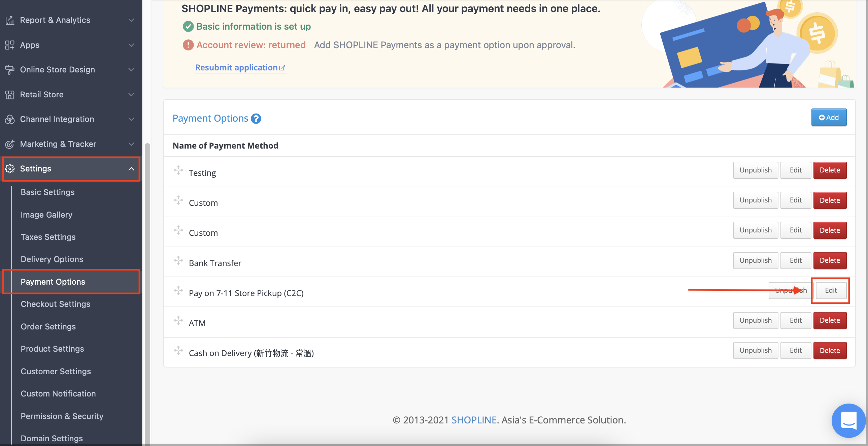Open Delivery Options submenu item
This screenshot has width=868, height=446.
coord(52,259)
